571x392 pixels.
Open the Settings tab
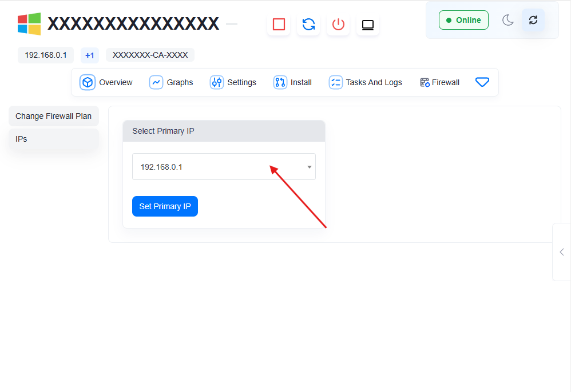[233, 82]
